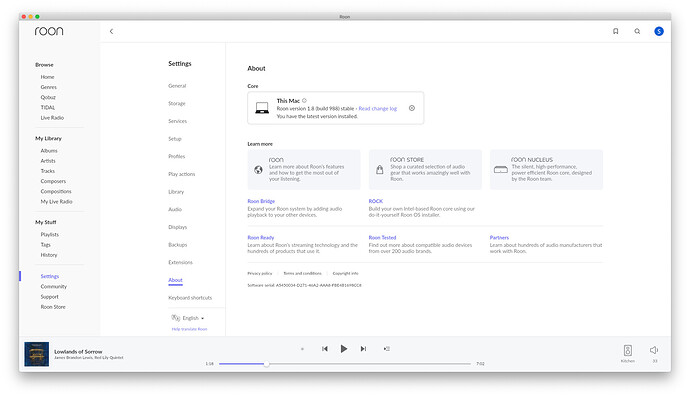Click the shopping bag icon on Roon Store card
Viewport: 690px width, 396px height.
click(x=379, y=169)
